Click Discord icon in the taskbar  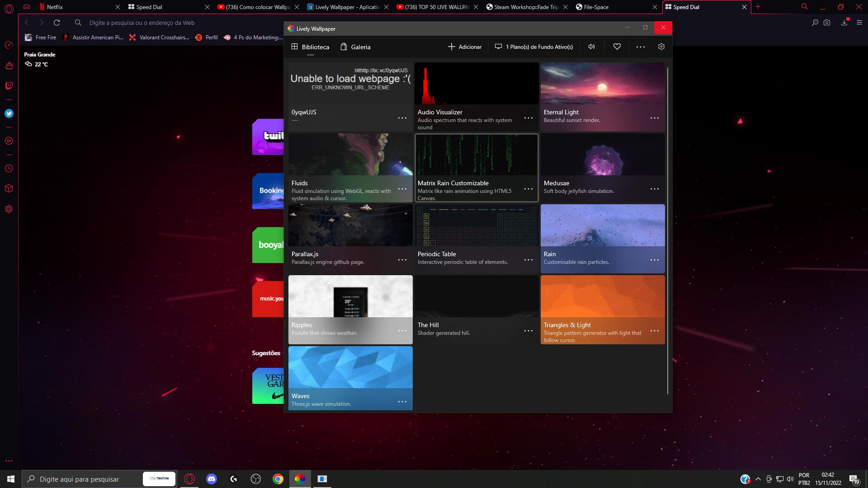point(211,479)
